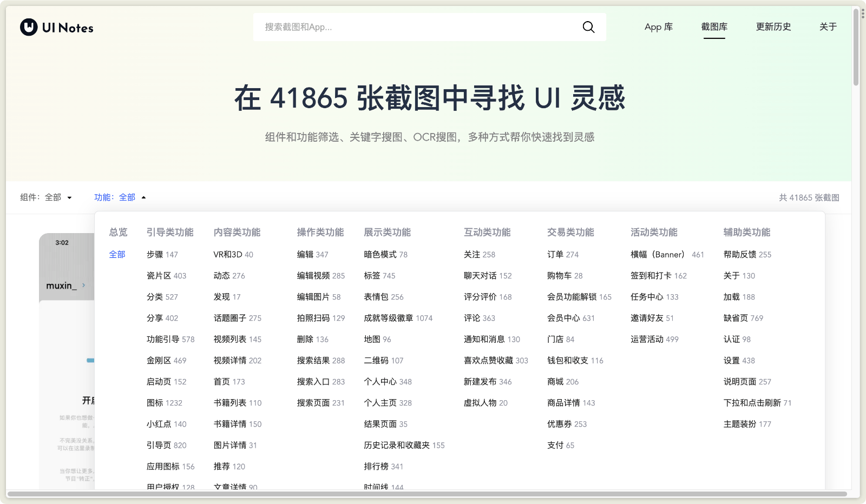Click the search magnifier icon
Image resolution: width=866 pixels, height=504 pixels.
click(588, 26)
